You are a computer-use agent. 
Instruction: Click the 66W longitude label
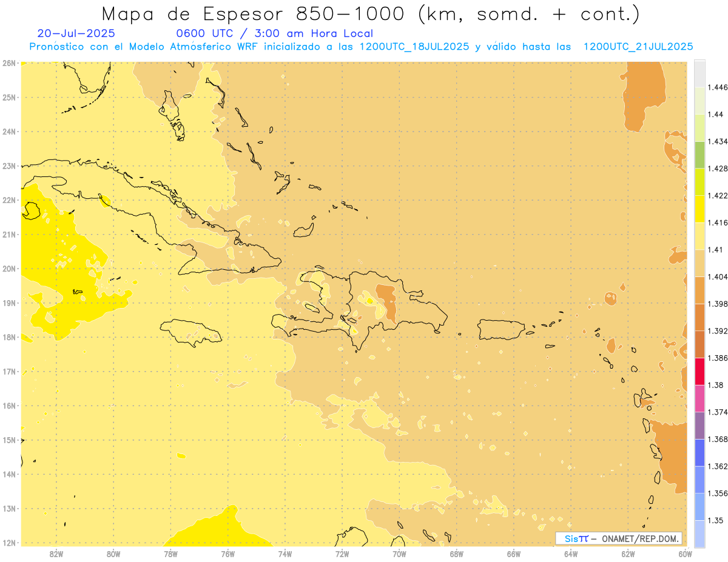click(x=514, y=554)
